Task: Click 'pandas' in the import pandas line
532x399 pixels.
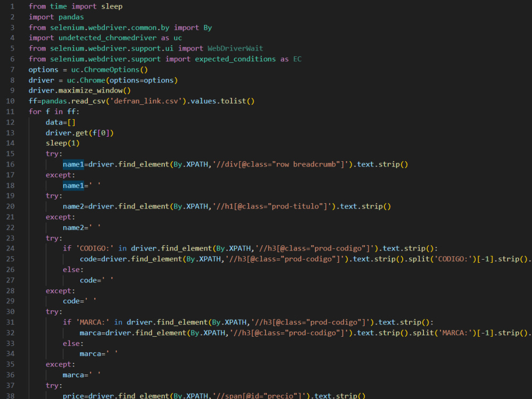Action: pyautogui.click(x=71, y=17)
